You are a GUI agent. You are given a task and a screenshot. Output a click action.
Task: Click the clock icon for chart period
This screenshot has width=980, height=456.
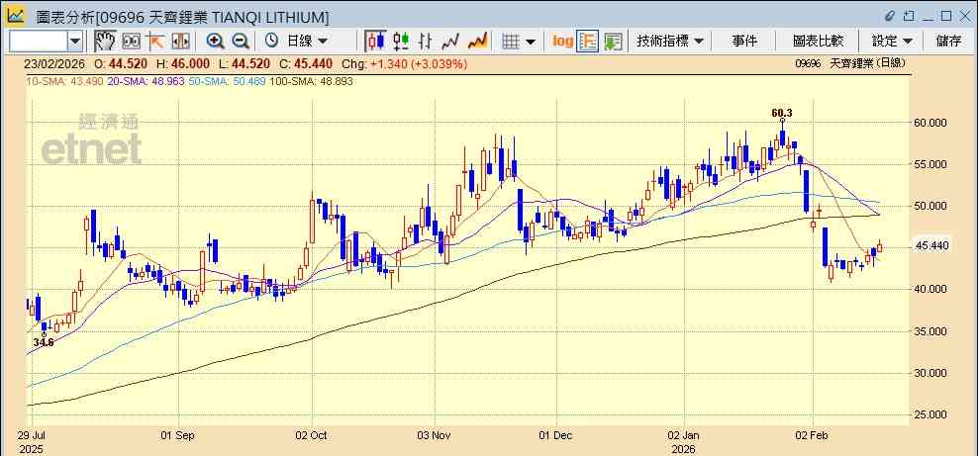tap(271, 42)
